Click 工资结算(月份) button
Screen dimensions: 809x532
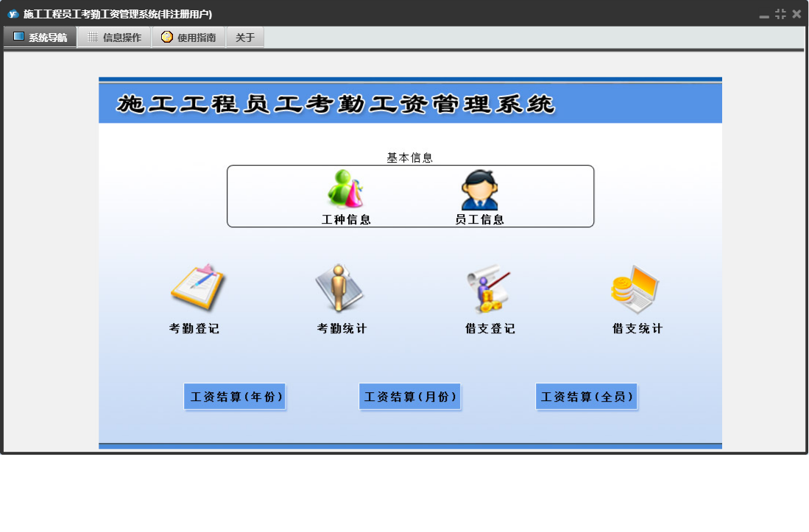410,397
